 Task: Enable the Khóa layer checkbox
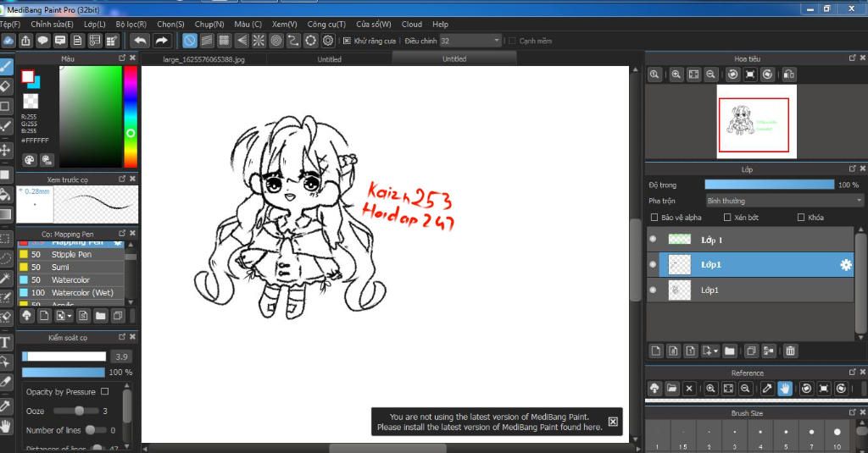tap(801, 218)
